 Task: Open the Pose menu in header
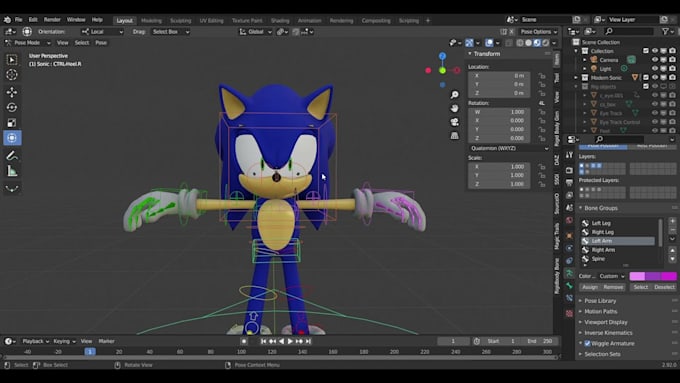(101, 43)
